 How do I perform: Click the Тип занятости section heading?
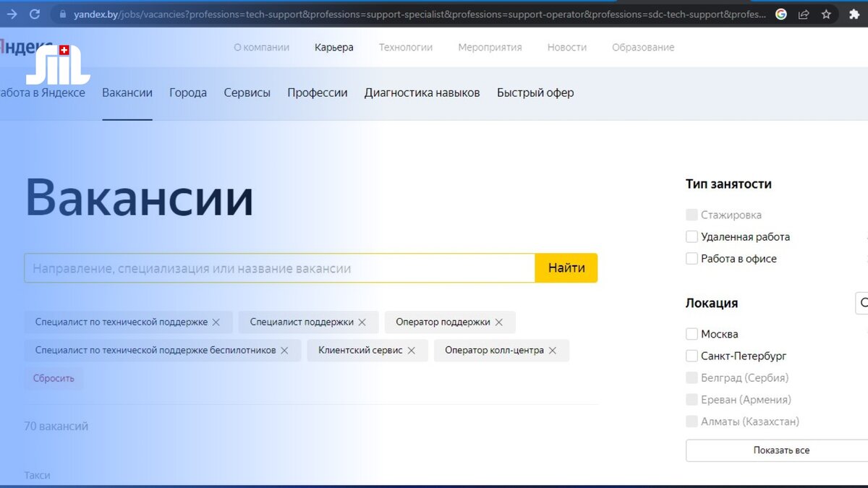pyautogui.click(x=728, y=184)
